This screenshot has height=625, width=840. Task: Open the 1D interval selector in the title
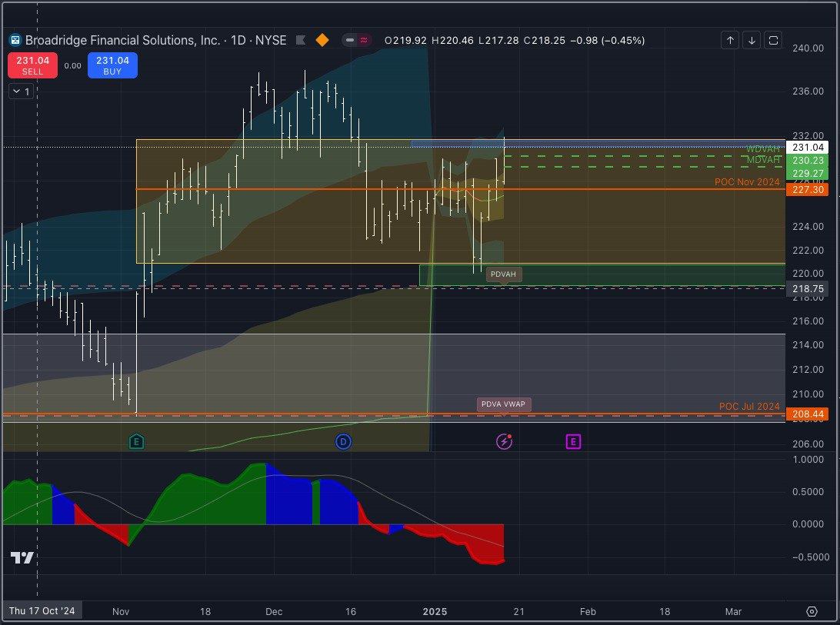(240, 40)
